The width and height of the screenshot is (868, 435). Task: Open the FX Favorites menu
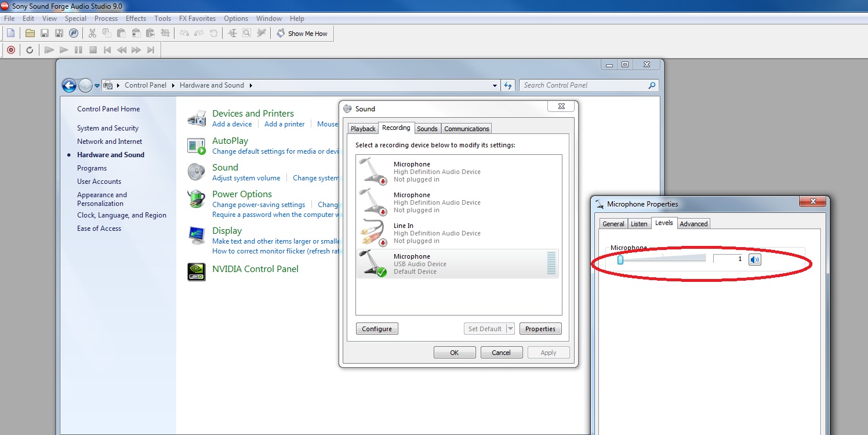point(197,19)
